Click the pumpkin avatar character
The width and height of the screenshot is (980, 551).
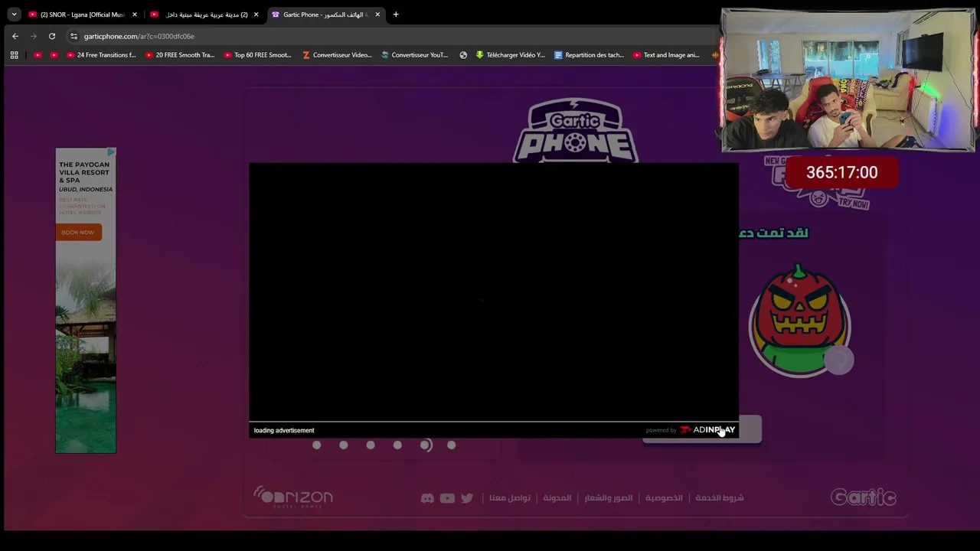799,321
